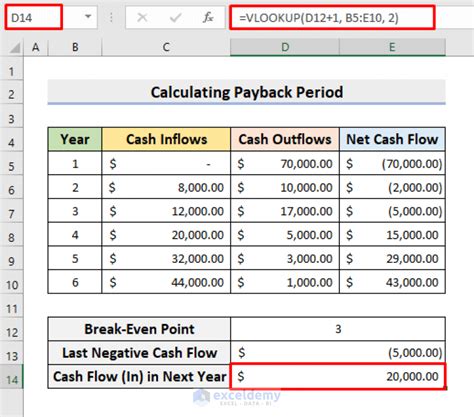Screen dimensions: 474x417
Task: Select the Year 4 cell
Action: coord(75,235)
